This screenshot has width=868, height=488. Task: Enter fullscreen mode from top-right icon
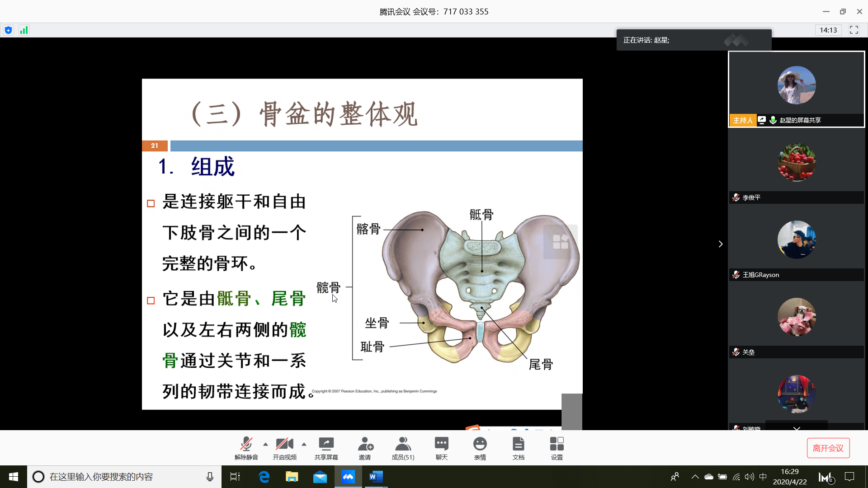854,30
